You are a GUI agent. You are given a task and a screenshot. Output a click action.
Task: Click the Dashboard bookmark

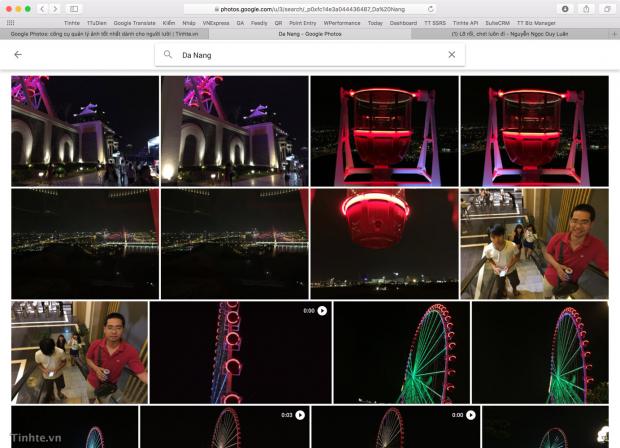[x=403, y=22]
